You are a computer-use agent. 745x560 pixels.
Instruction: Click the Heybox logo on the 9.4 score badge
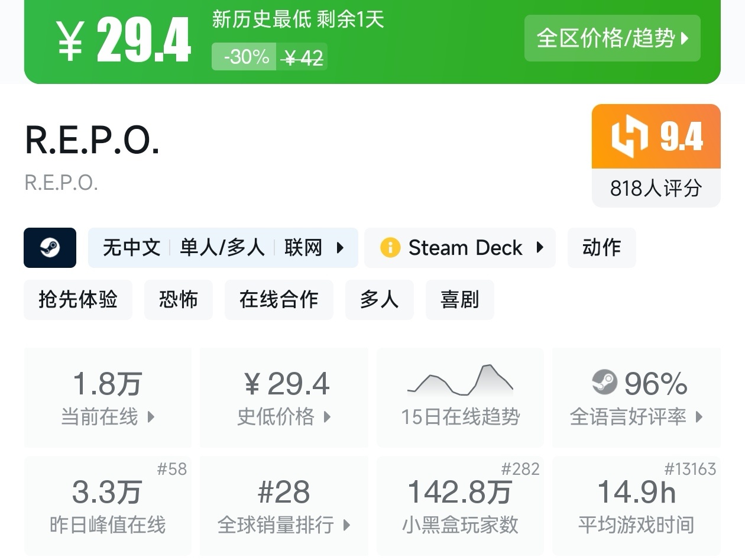click(x=629, y=137)
